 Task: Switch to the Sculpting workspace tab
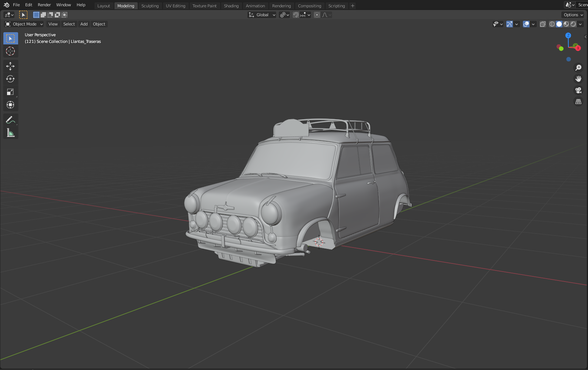coord(150,6)
